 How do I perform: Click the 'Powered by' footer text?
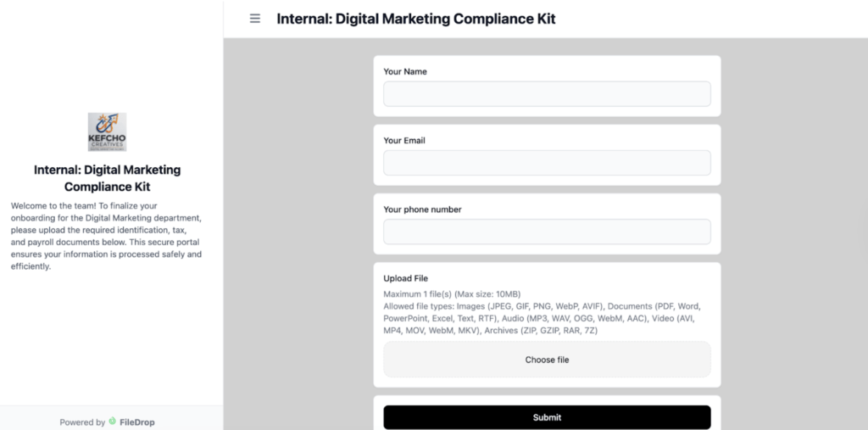[x=82, y=422]
